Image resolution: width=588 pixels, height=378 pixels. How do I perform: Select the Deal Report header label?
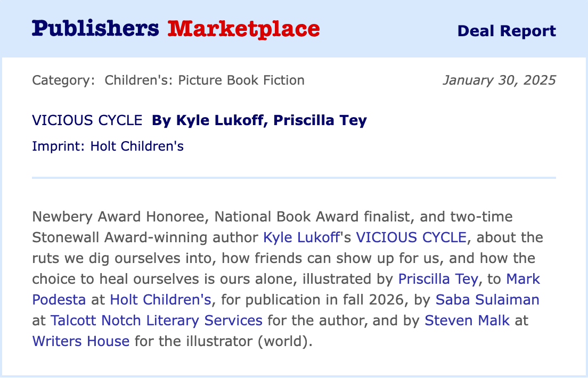(x=507, y=31)
